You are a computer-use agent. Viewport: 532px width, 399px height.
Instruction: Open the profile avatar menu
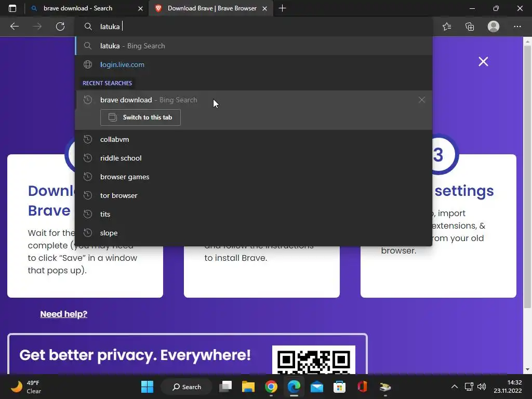click(x=494, y=26)
